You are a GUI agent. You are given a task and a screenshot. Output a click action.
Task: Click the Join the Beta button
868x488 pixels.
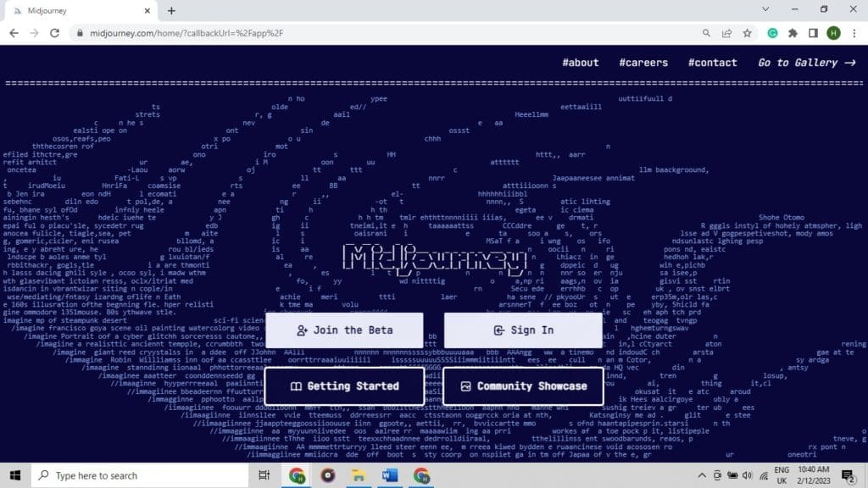click(x=344, y=330)
